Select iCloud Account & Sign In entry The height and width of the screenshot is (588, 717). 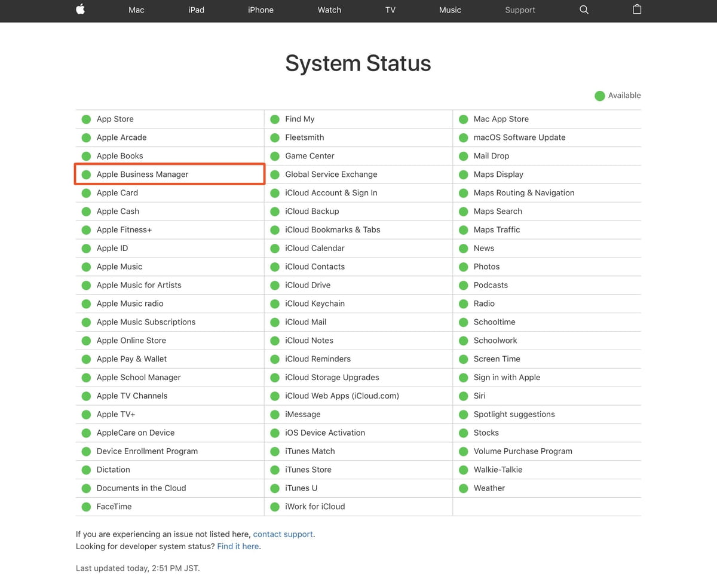click(331, 193)
